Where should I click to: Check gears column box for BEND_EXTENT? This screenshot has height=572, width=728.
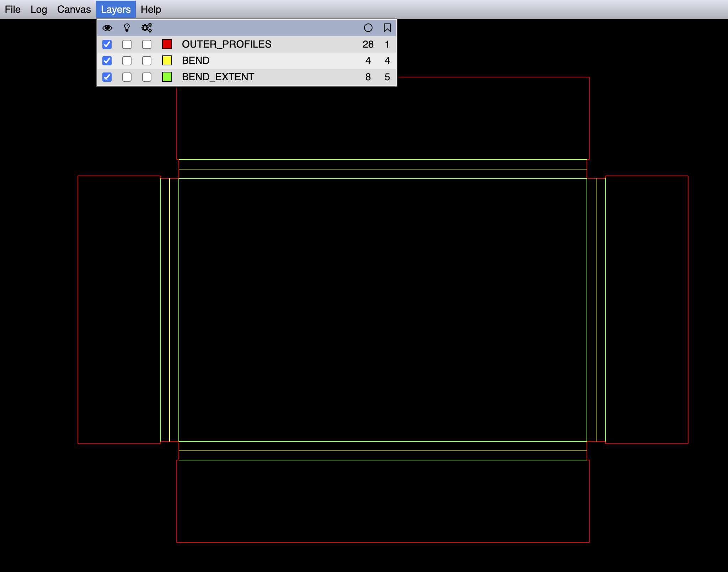click(x=146, y=77)
